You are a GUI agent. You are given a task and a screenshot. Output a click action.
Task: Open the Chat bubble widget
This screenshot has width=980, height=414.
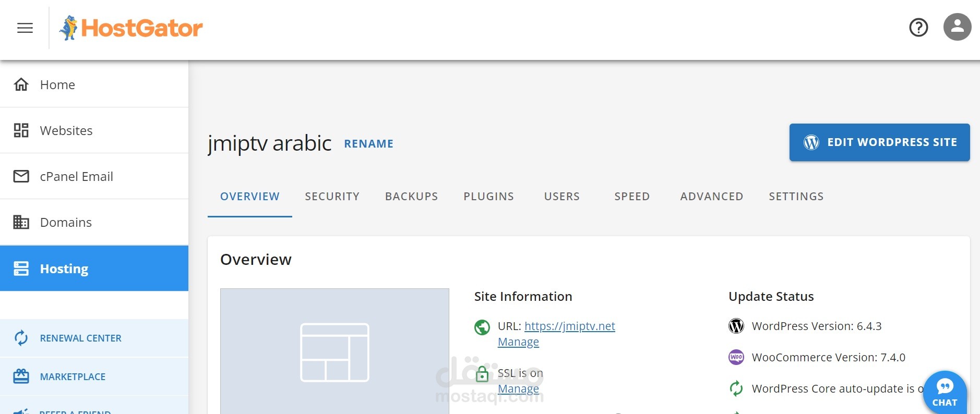pos(945,392)
